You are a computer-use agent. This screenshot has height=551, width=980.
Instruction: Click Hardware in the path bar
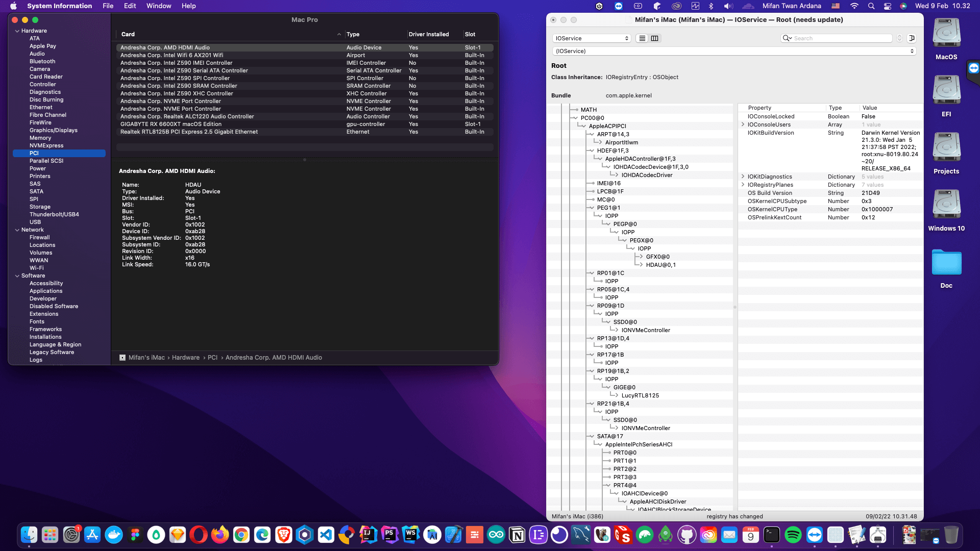click(186, 358)
